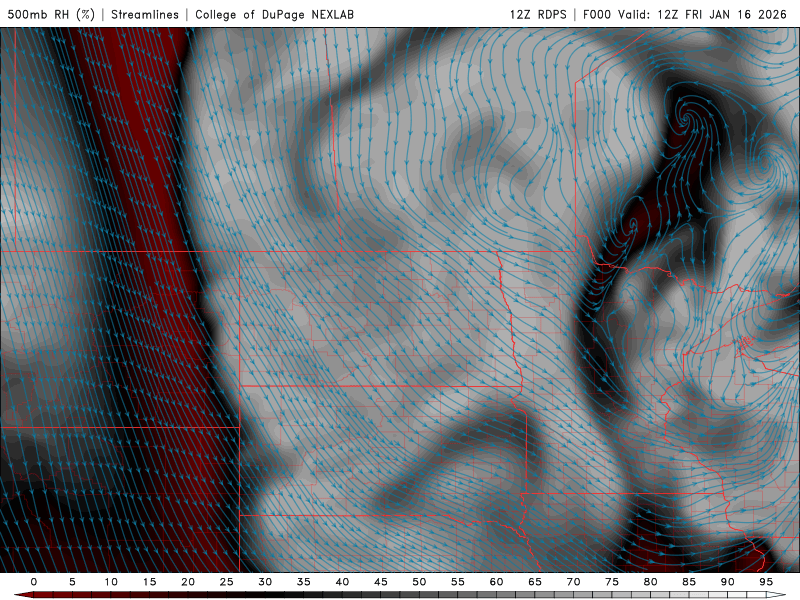
Task: Click the colorbar label "70"
Action: tap(573, 582)
